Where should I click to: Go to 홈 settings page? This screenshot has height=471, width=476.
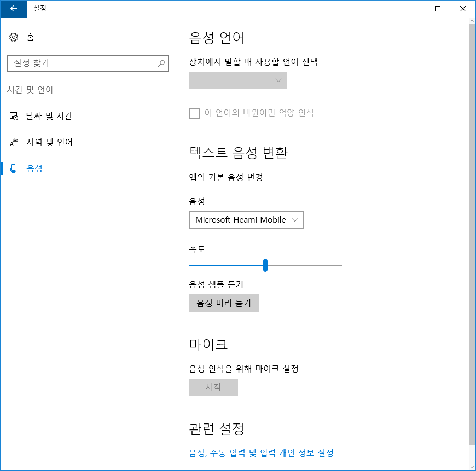point(30,37)
